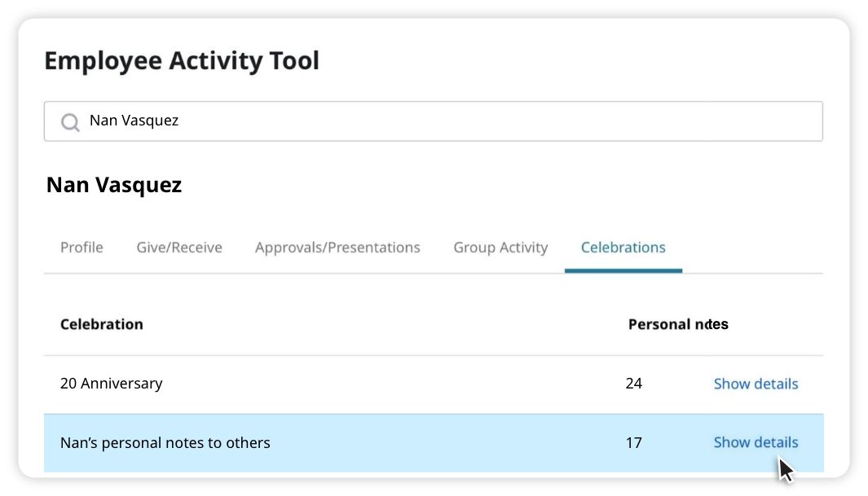Select the Group Activity tab
868x496 pixels.
[500, 247]
